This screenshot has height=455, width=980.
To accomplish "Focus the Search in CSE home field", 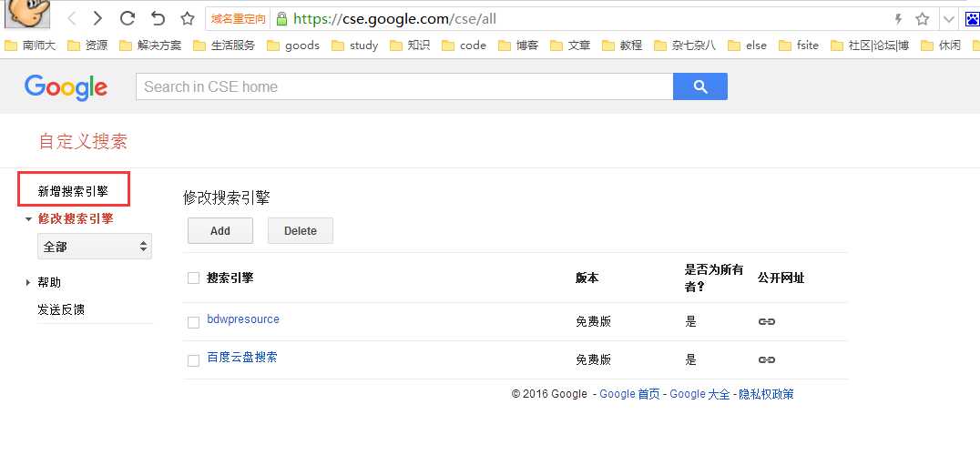I will [x=404, y=86].
